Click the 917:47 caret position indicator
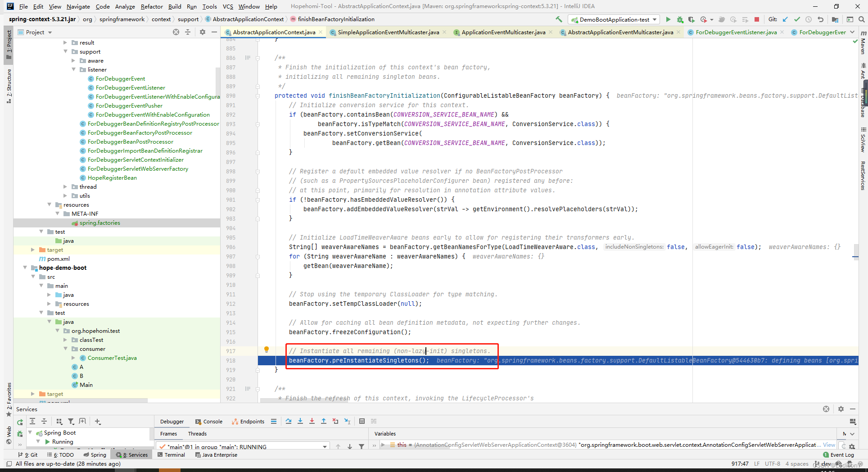This screenshot has width=868, height=472. pos(740,463)
